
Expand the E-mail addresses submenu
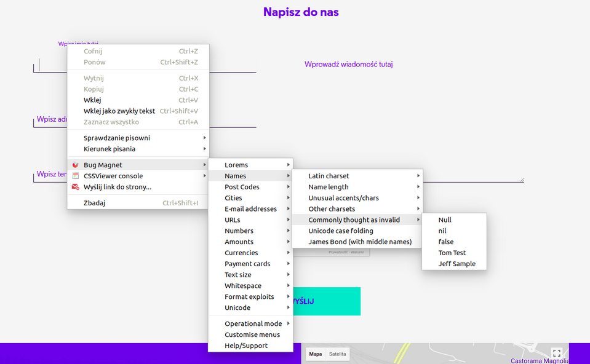click(x=250, y=208)
